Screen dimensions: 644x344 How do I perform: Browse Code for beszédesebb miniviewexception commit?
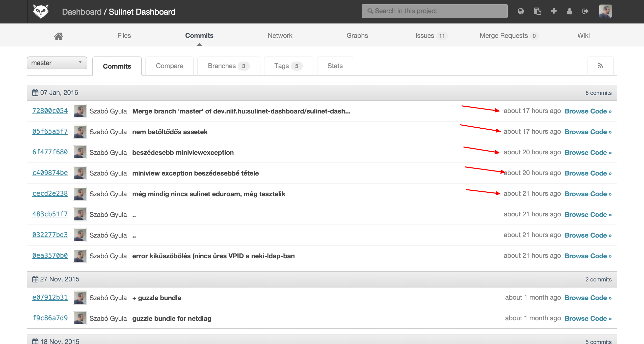click(588, 153)
